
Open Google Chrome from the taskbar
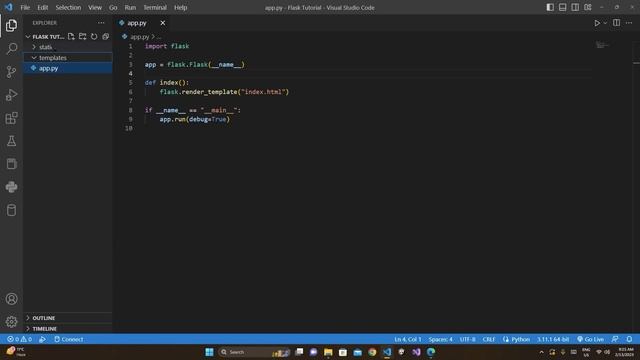372,352
